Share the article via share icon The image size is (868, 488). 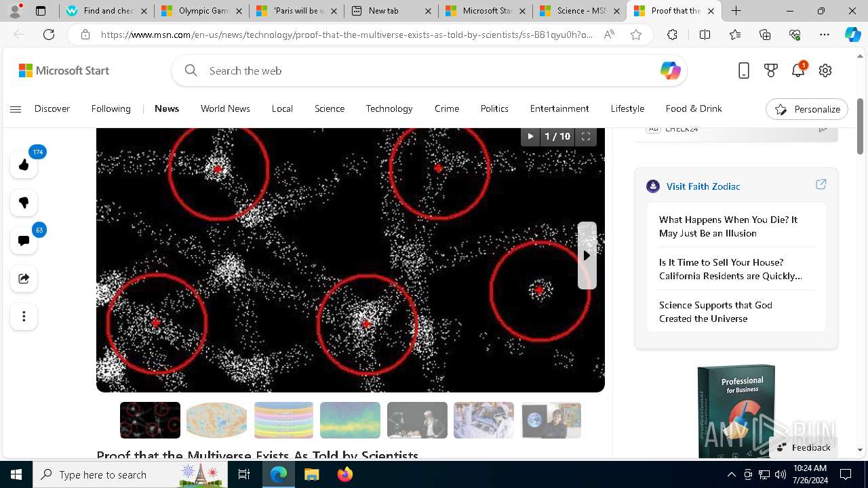click(24, 279)
